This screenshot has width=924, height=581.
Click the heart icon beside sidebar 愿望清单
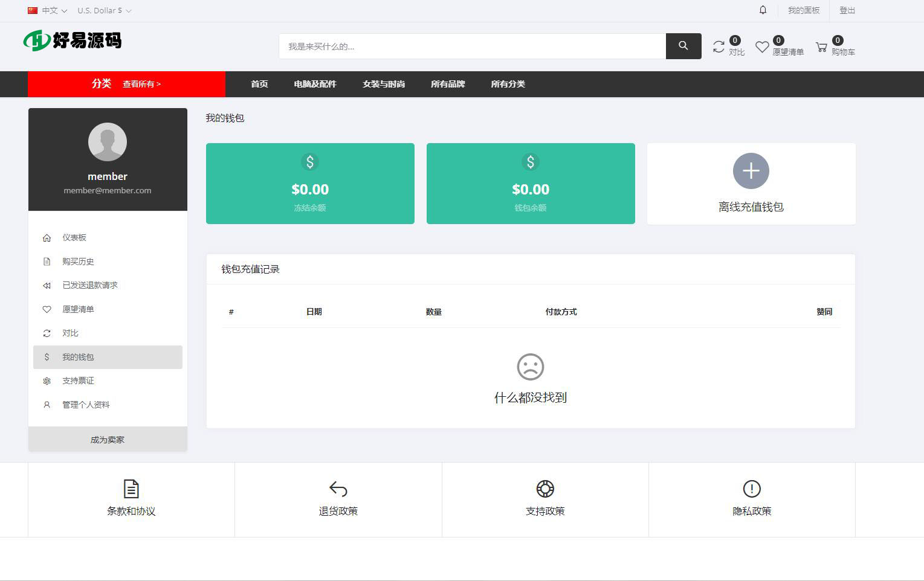point(47,309)
